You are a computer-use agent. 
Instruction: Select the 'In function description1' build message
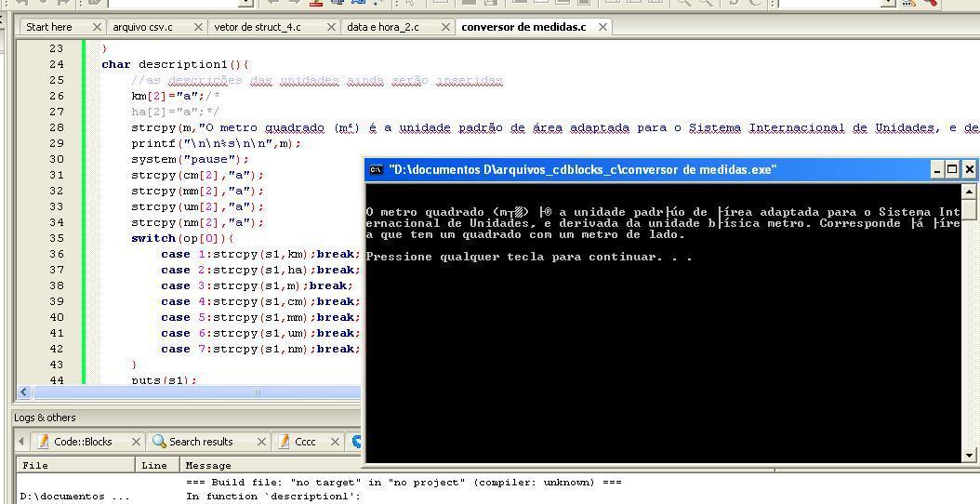(x=273, y=497)
